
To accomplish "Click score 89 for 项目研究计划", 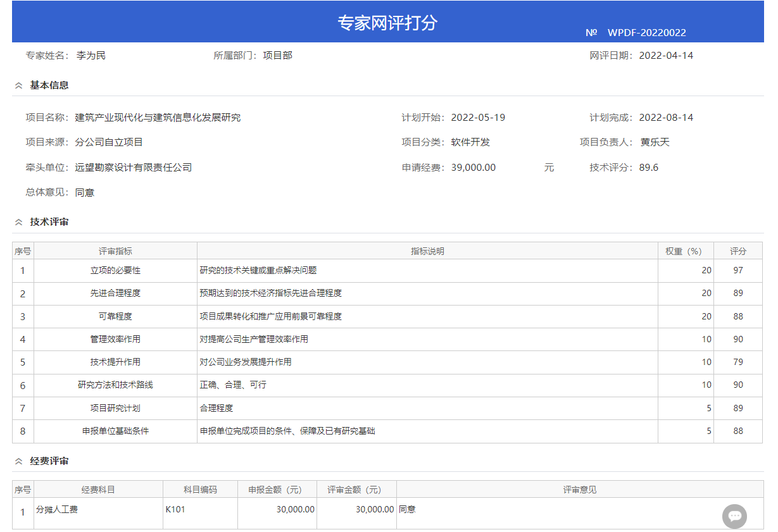I will coord(738,408).
